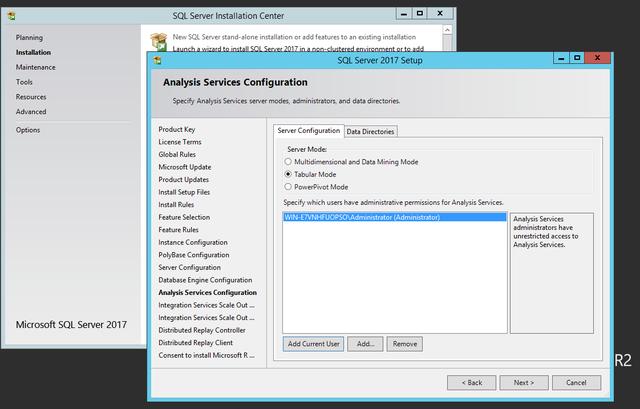The height and width of the screenshot is (409, 640).
Task: Select PowerPivot Mode radio button
Action: click(288, 187)
